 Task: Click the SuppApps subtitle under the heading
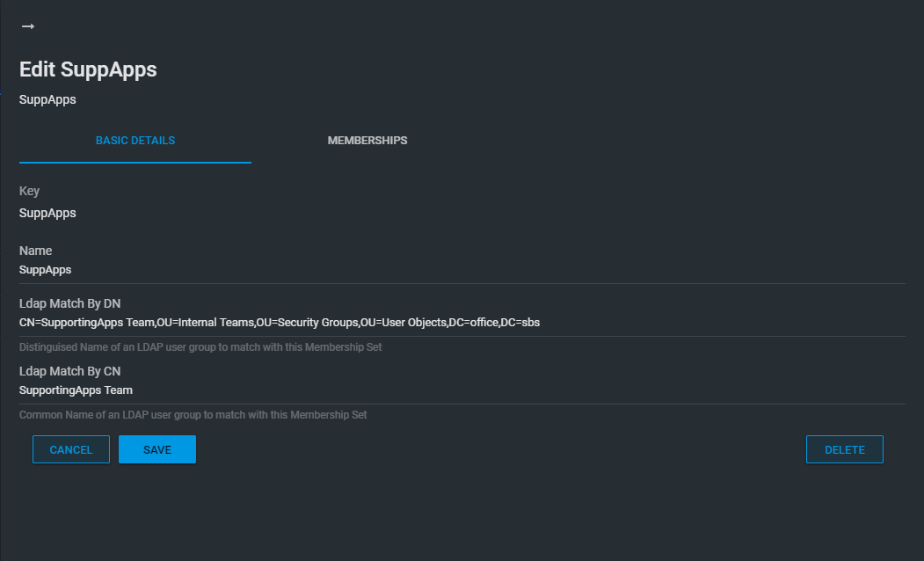point(47,99)
